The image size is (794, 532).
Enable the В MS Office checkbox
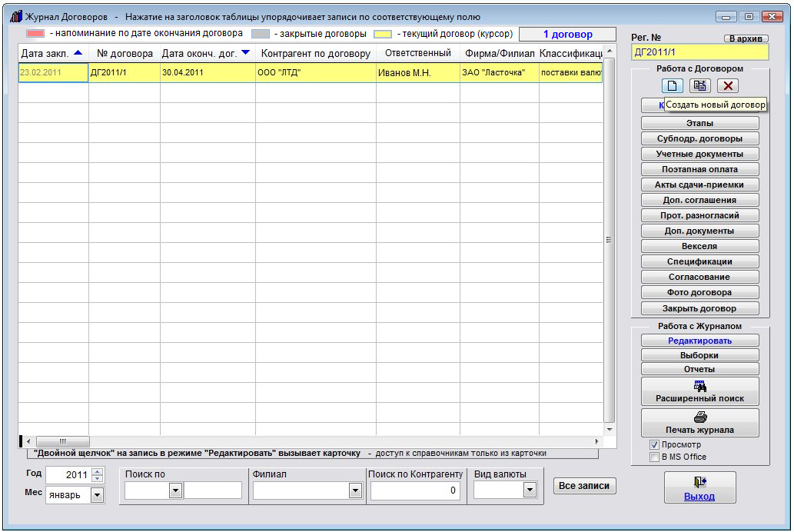655,457
